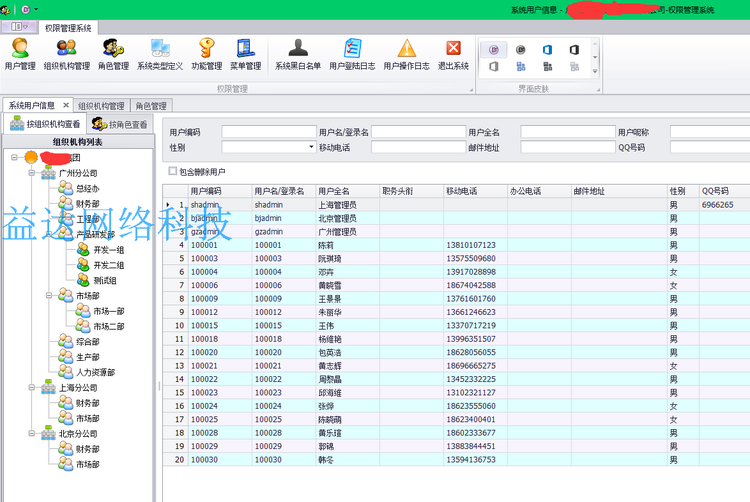Expand the skin gallery list

tap(595, 71)
